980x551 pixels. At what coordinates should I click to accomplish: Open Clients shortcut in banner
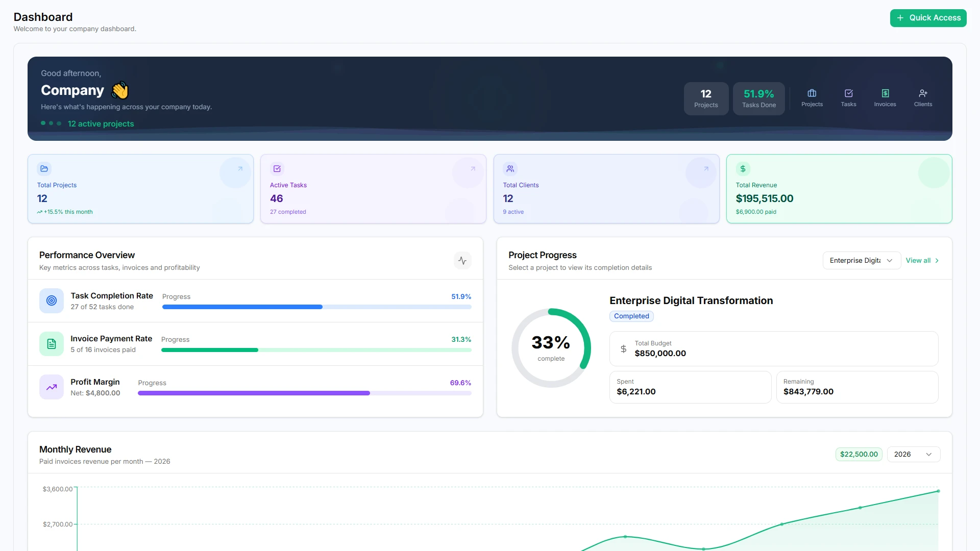point(923,98)
